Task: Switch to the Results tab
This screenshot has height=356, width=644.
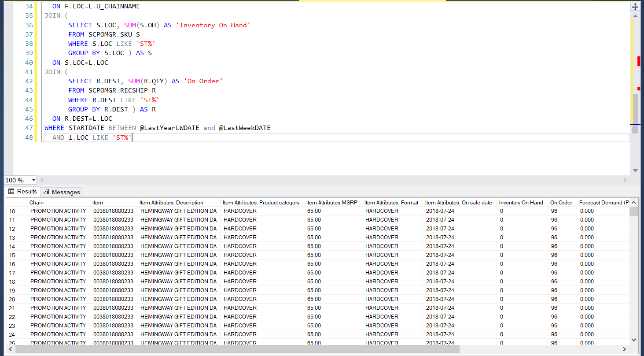Action: click(x=22, y=192)
